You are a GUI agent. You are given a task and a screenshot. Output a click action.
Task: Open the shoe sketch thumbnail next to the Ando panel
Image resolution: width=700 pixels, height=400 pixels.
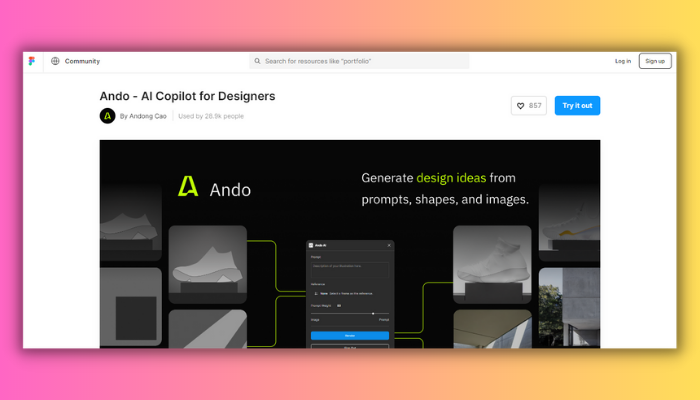click(208, 264)
